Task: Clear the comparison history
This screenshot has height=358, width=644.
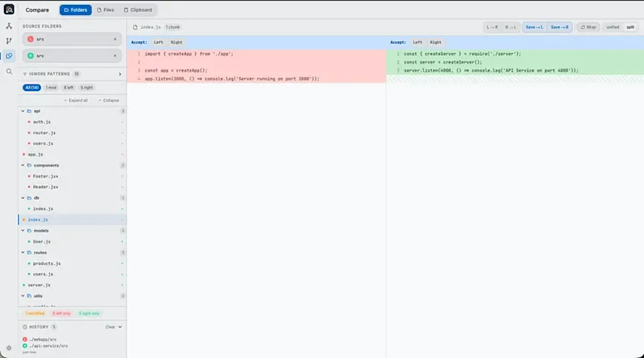Action: point(110,327)
